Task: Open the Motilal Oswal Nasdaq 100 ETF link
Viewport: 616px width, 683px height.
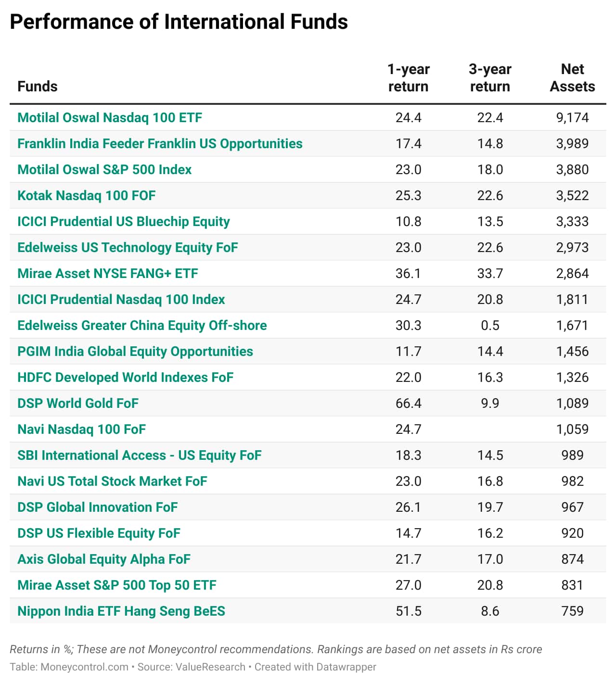Action: (110, 118)
